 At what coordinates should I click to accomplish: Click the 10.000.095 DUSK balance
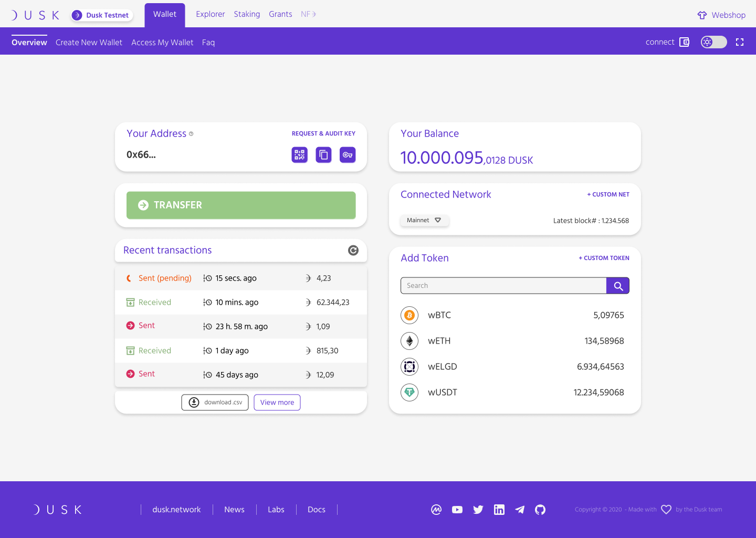click(x=466, y=158)
